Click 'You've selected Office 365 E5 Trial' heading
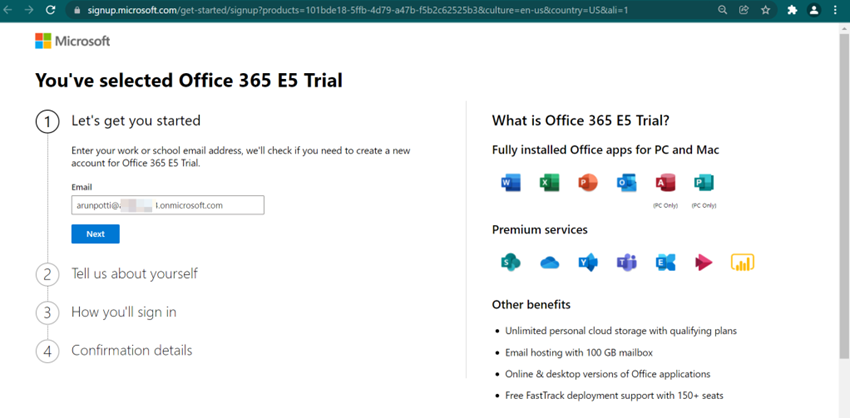850x418 pixels. point(189,80)
